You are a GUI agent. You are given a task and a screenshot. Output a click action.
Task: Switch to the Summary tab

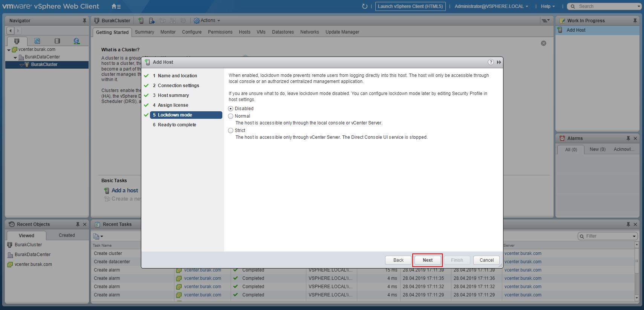[x=144, y=32]
